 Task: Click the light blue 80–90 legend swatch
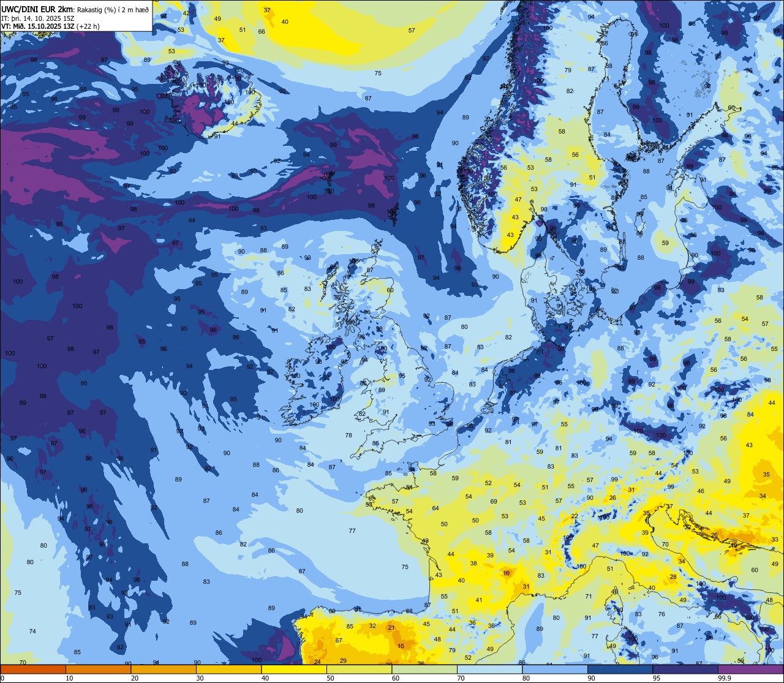click(x=555, y=669)
